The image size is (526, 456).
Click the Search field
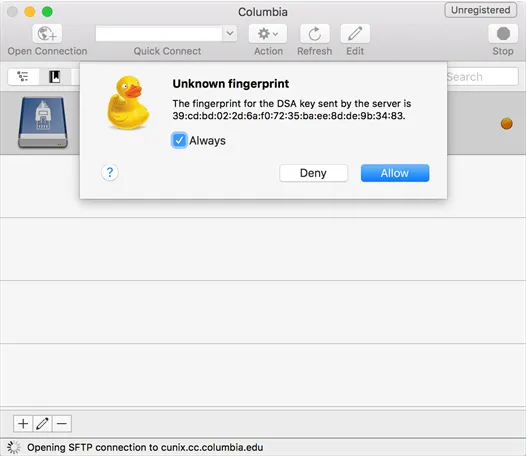[482, 77]
